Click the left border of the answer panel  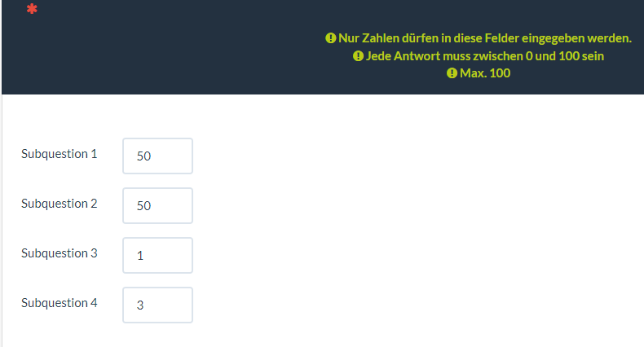point(2,220)
